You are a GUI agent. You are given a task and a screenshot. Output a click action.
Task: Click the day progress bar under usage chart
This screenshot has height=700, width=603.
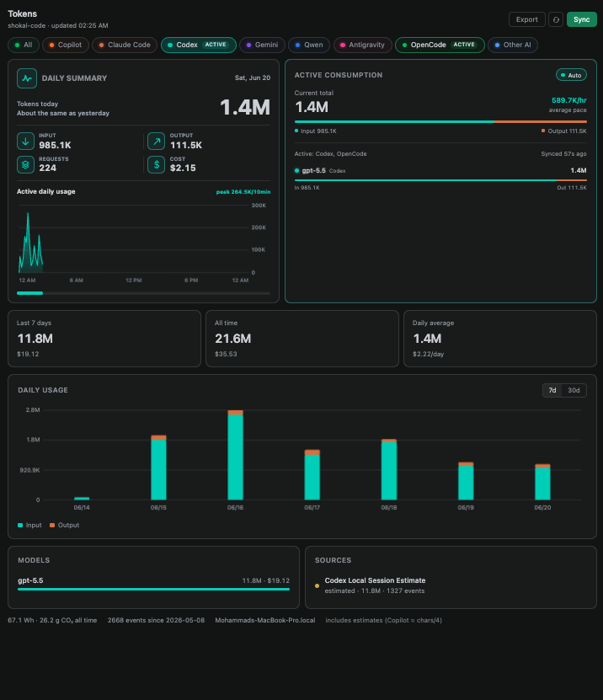click(143, 293)
